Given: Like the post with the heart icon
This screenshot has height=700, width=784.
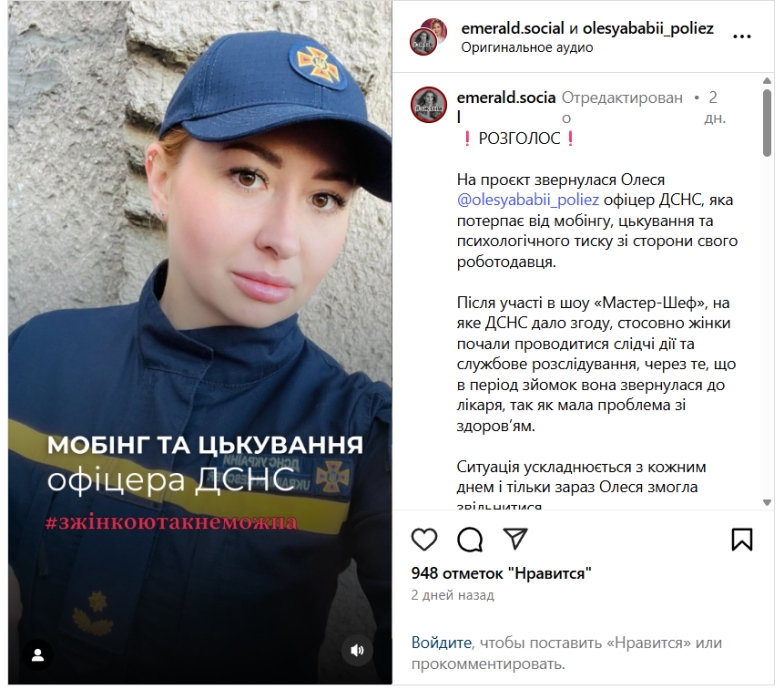Looking at the screenshot, I should [x=424, y=540].
